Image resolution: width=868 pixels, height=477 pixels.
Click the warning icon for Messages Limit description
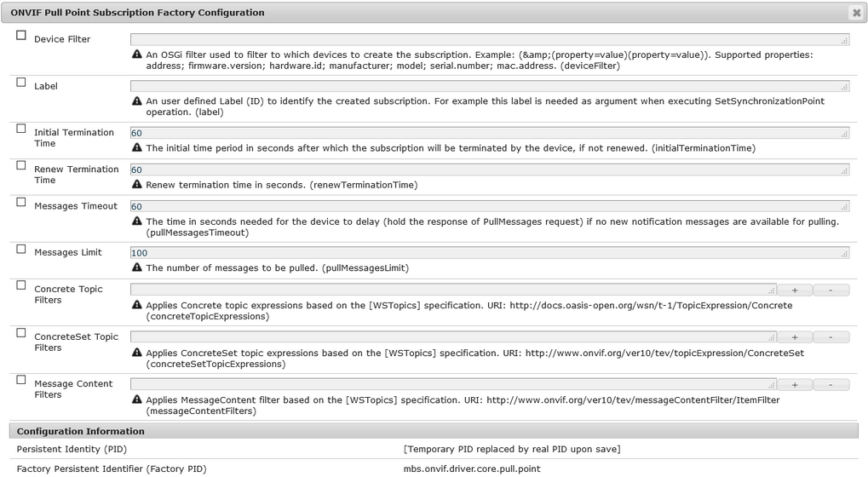137,267
